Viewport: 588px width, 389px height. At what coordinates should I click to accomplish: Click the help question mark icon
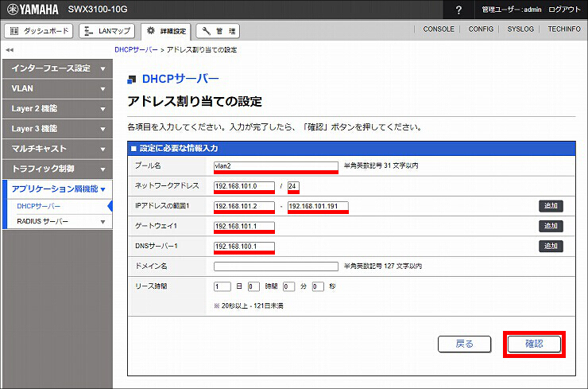[458, 10]
